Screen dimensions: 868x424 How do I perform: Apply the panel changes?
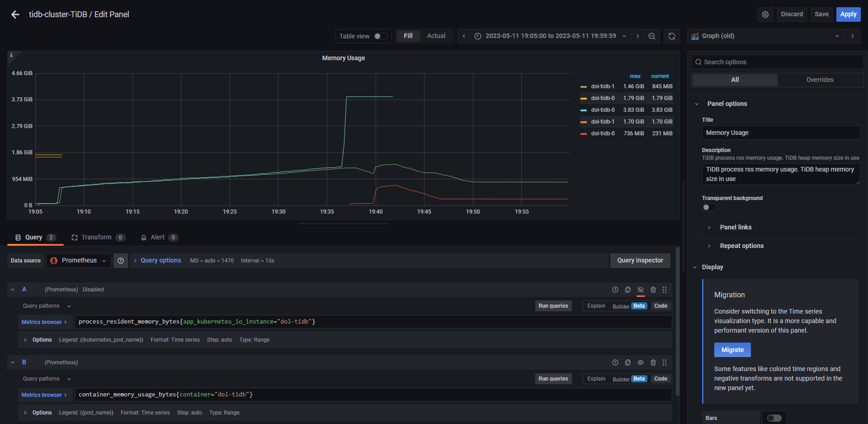848,14
